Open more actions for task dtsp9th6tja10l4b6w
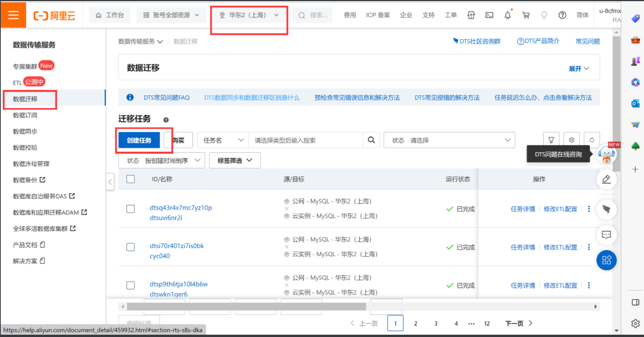Screen dimensions: 644x337 [589, 285]
